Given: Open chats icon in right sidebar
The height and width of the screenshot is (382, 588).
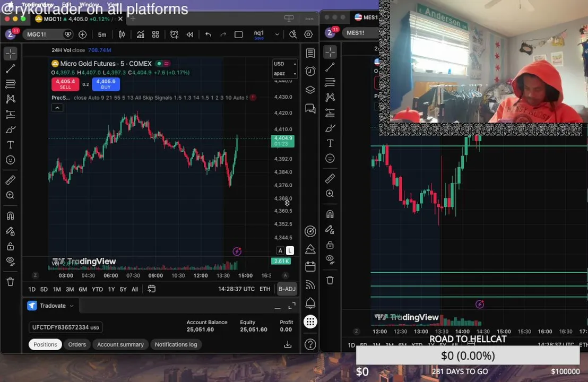Looking at the screenshot, I should [x=310, y=109].
